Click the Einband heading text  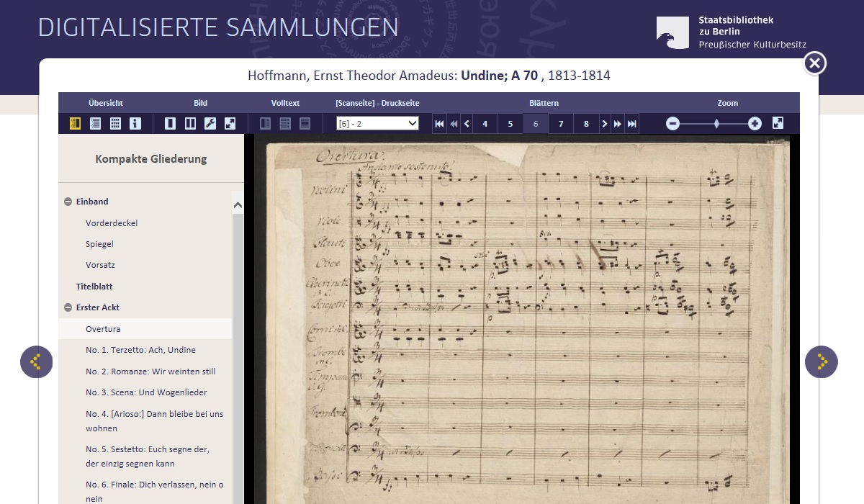coord(92,202)
